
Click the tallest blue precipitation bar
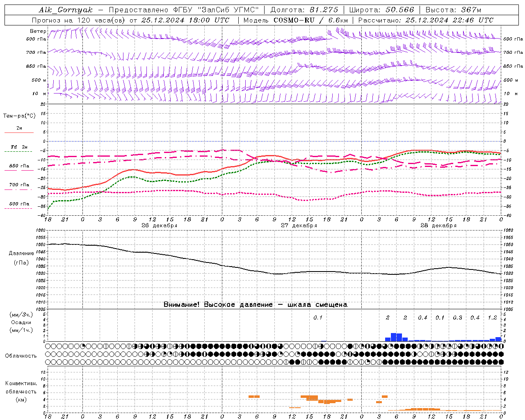pyautogui.click(x=393, y=337)
